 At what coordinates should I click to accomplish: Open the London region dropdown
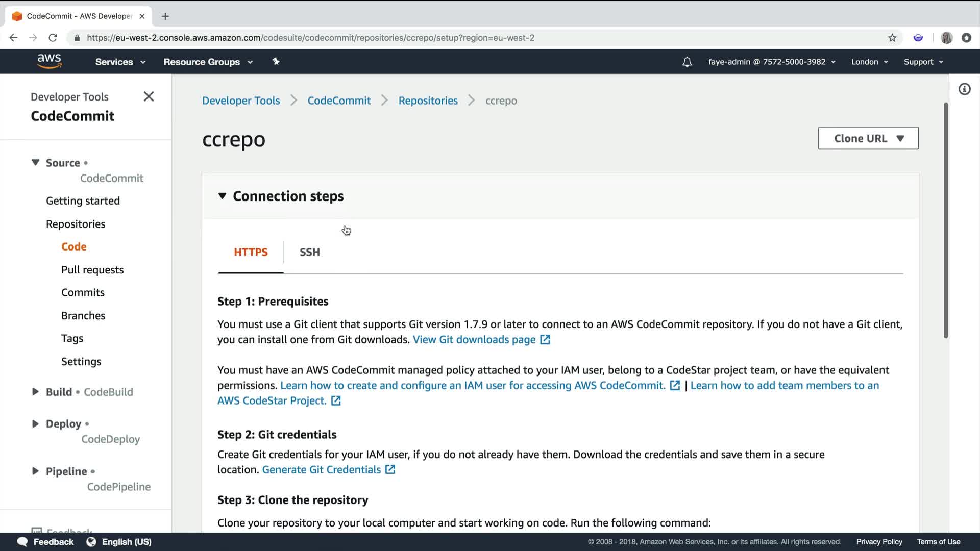point(869,62)
